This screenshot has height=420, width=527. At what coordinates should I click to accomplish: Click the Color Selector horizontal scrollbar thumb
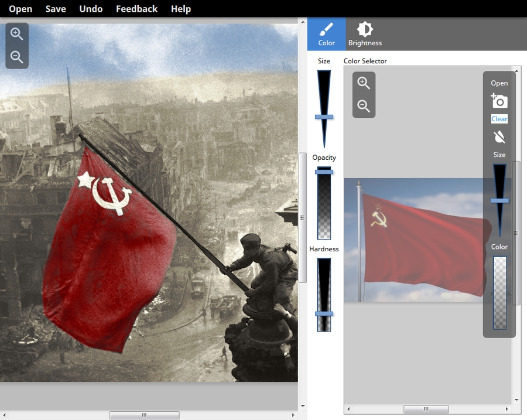coord(426,409)
